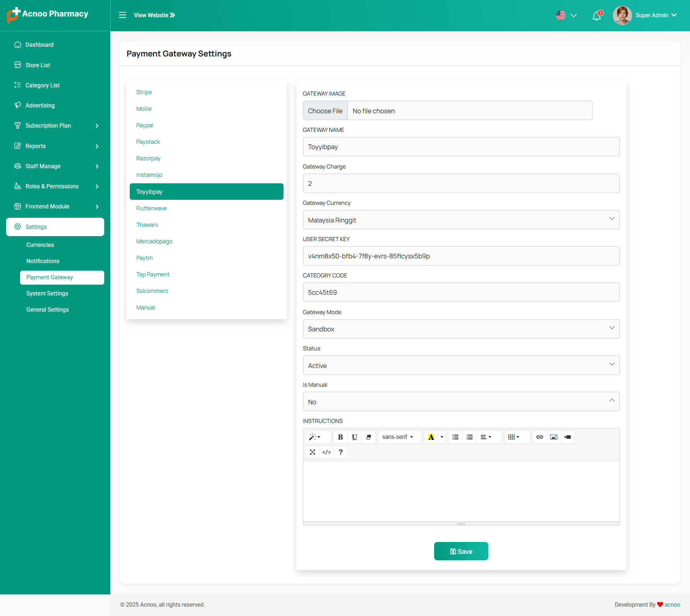Click the User Secret Key input field
Screen dimensions: 690x616
(x=461, y=256)
